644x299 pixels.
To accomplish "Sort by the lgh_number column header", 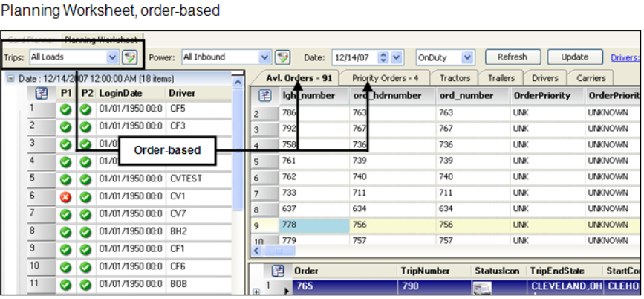I will pos(315,96).
